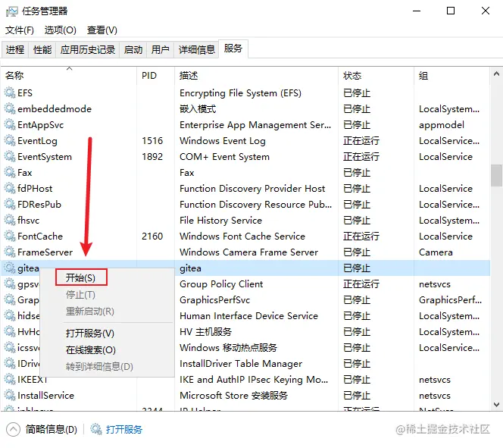503x448 pixels.
Task: Click 已停止 status in the gitea row
Action: tap(357, 268)
